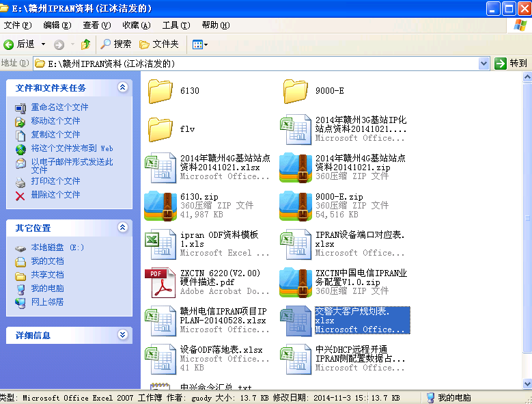Expand the 详细信息 panel
This screenshot has width=532, height=404.
pos(122,335)
